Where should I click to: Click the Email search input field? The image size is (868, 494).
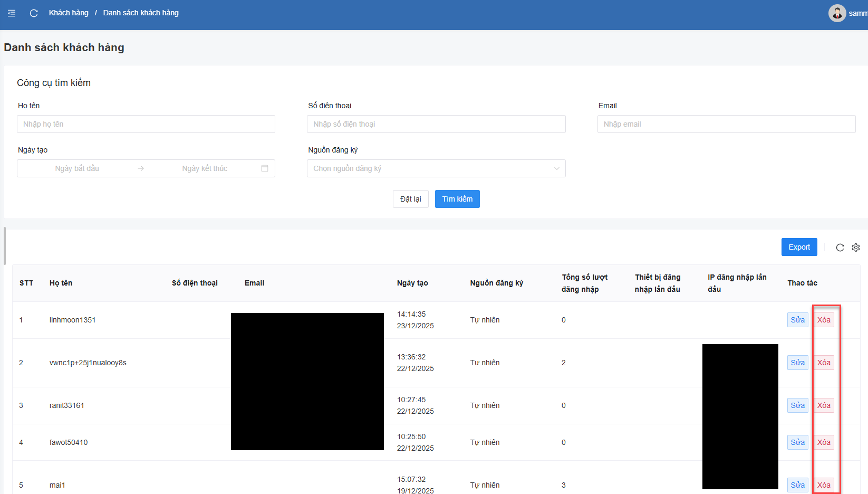click(x=726, y=124)
